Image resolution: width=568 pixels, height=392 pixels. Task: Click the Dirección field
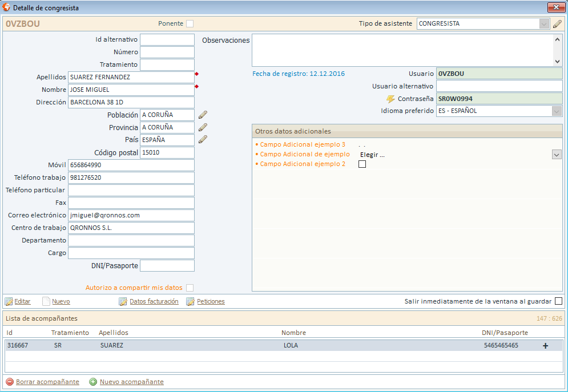click(x=131, y=103)
